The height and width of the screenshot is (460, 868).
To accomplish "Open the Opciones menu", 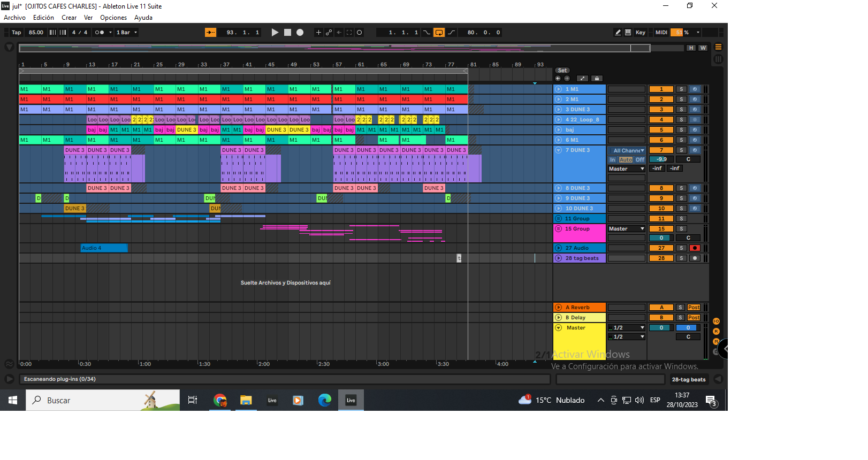I will tap(113, 18).
